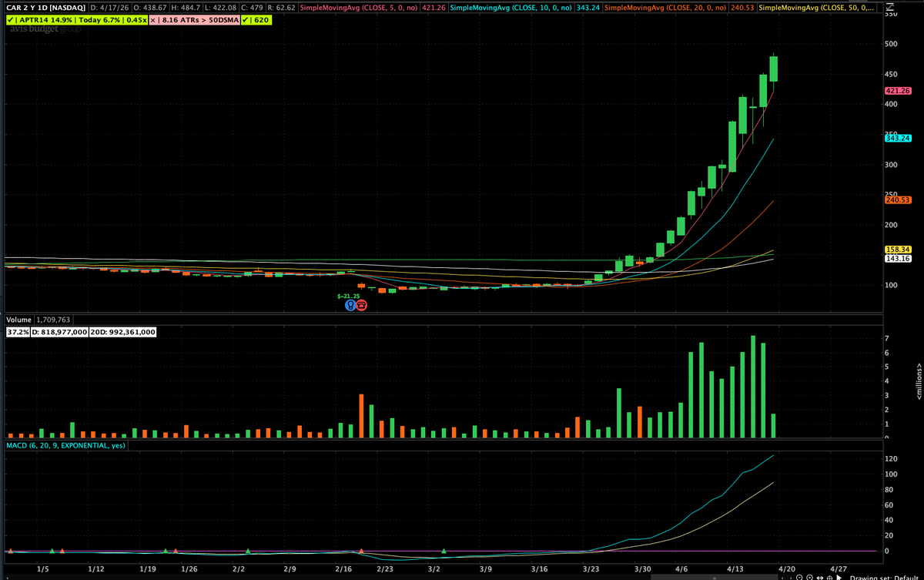Click the H: 484.7 high value
The image size is (924, 580).
(186, 8)
